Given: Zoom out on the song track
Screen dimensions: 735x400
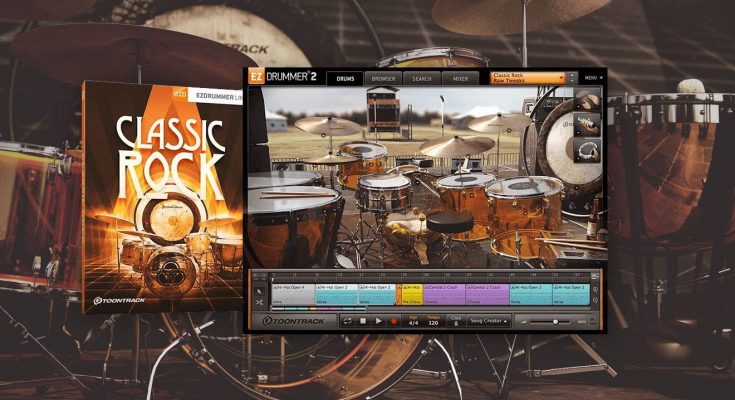Looking at the screenshot, I should (x=597, y=297).
